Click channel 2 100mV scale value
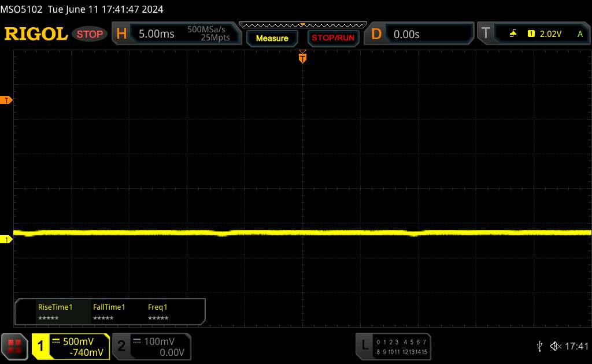Screen dimensions: 592x364 coord(160,341)
